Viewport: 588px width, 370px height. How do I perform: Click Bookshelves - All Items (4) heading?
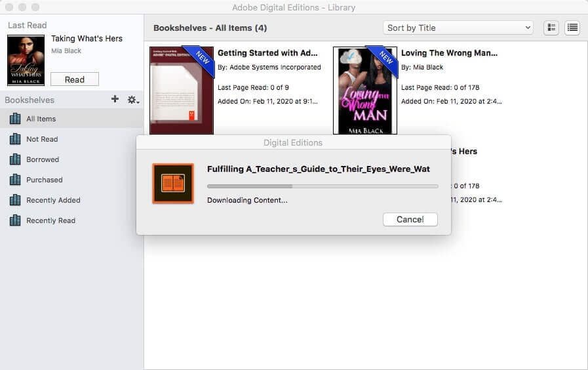pos(210,28)
